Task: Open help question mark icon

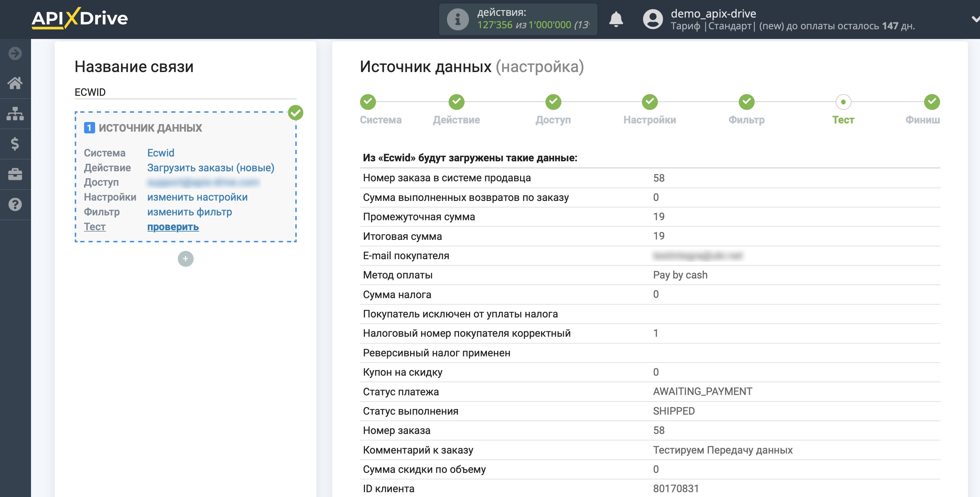Action: tap(15, 205)
